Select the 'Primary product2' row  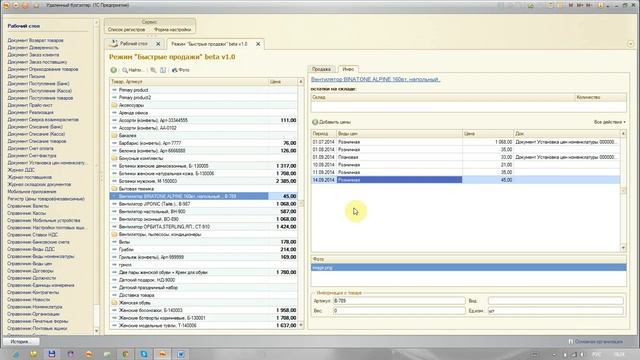tap(204, 98)
